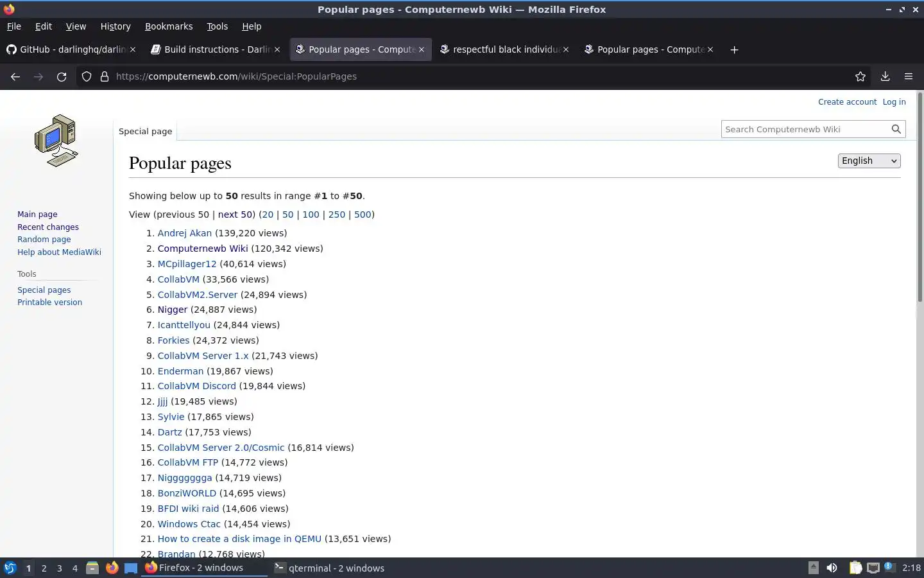Click the next 50 results link
The image size is (924, 578).
click(235, 215)
